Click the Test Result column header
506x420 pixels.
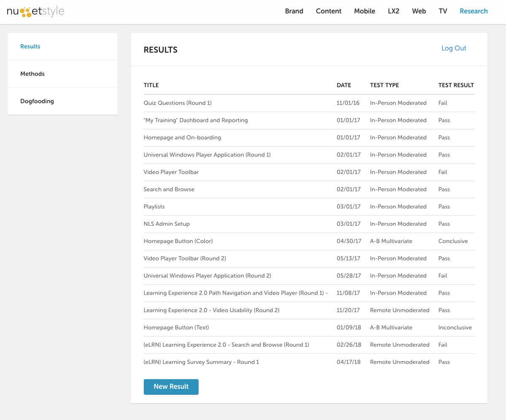pyautogui.click(x=456, y=85)
